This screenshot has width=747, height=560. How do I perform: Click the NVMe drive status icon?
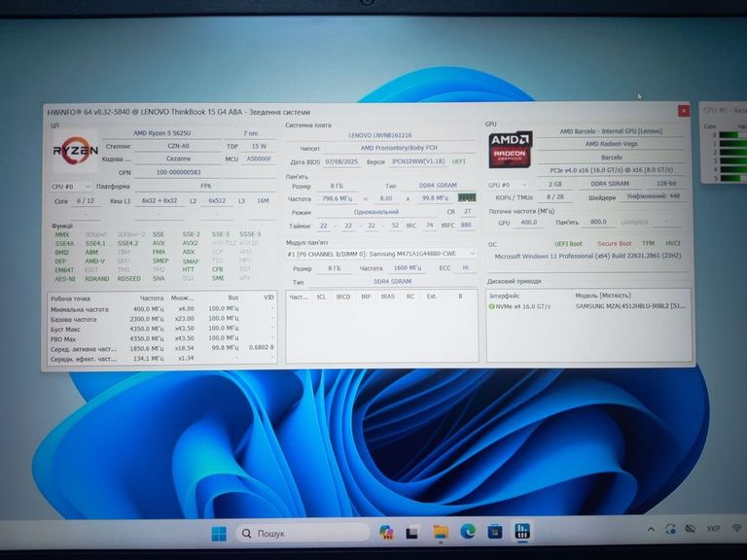(491, 306)
